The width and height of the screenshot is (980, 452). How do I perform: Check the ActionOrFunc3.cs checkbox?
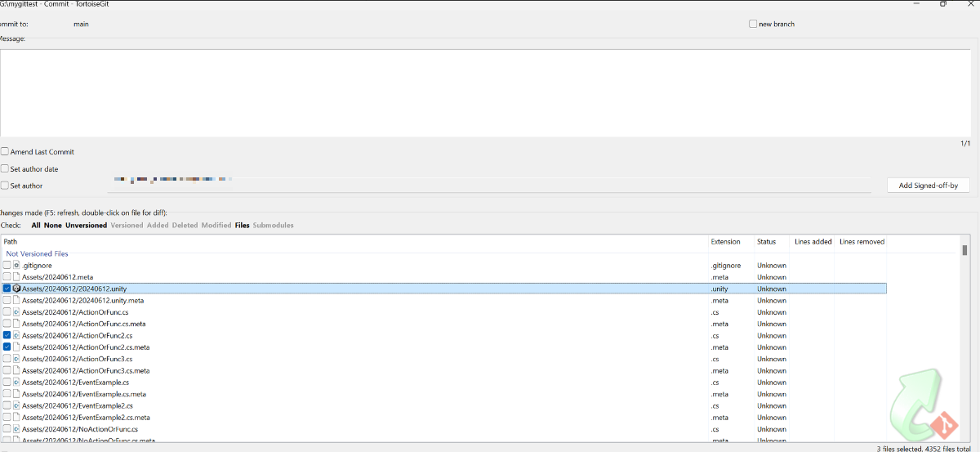7,359
